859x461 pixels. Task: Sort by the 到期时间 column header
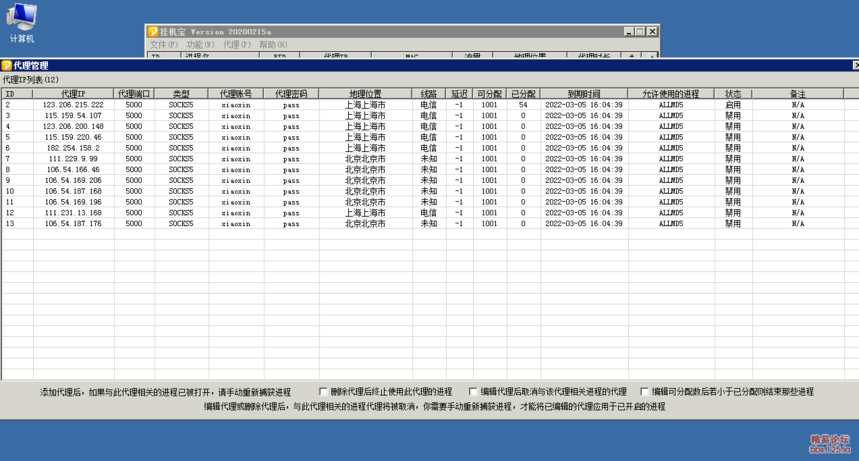(x=584, y=94)
